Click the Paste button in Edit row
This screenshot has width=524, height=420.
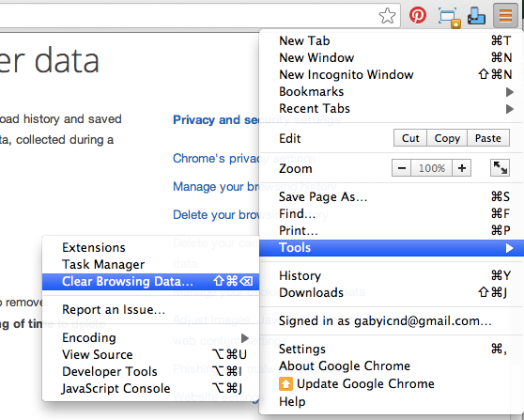[x=488, y=138]
